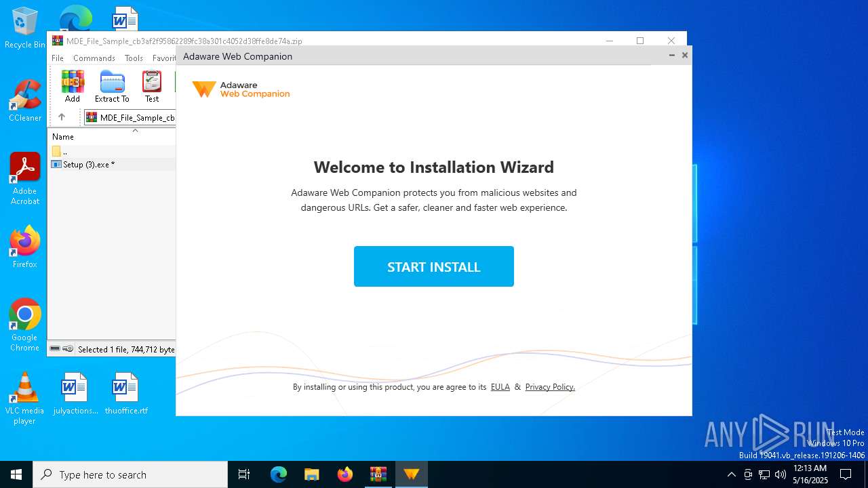Open the Commands menu in WinRAR
This screenshot has height=488, width=868.
tap(94, 58)
